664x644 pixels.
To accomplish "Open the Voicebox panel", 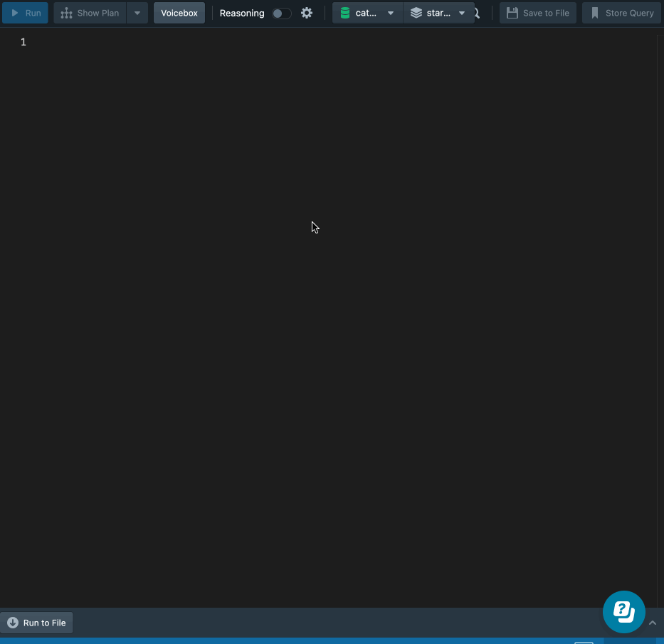I will (x=179, y=13).
